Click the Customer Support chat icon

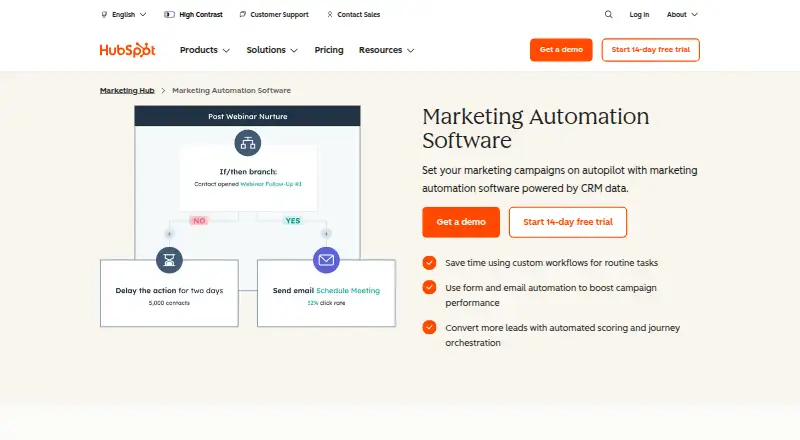pyautogui.click(x=242, y=14)
